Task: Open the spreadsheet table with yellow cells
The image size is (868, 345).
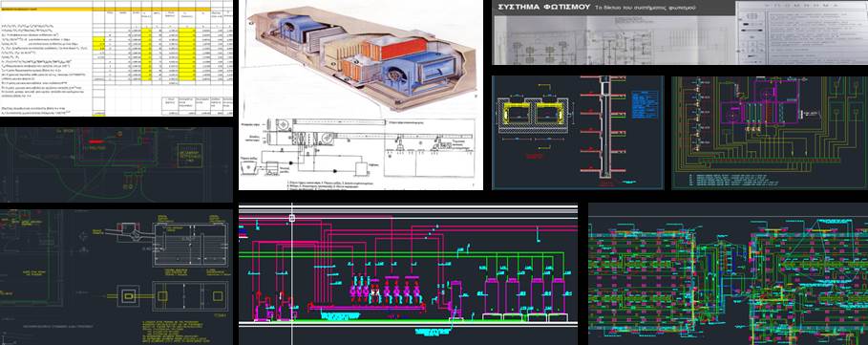Action: (116, 58)
